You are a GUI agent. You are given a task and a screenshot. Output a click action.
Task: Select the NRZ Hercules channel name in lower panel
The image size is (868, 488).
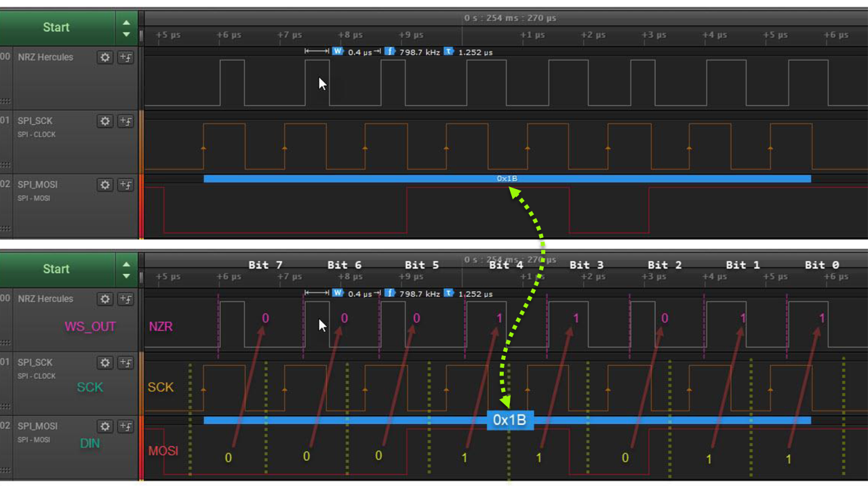(x=45, y=299)
